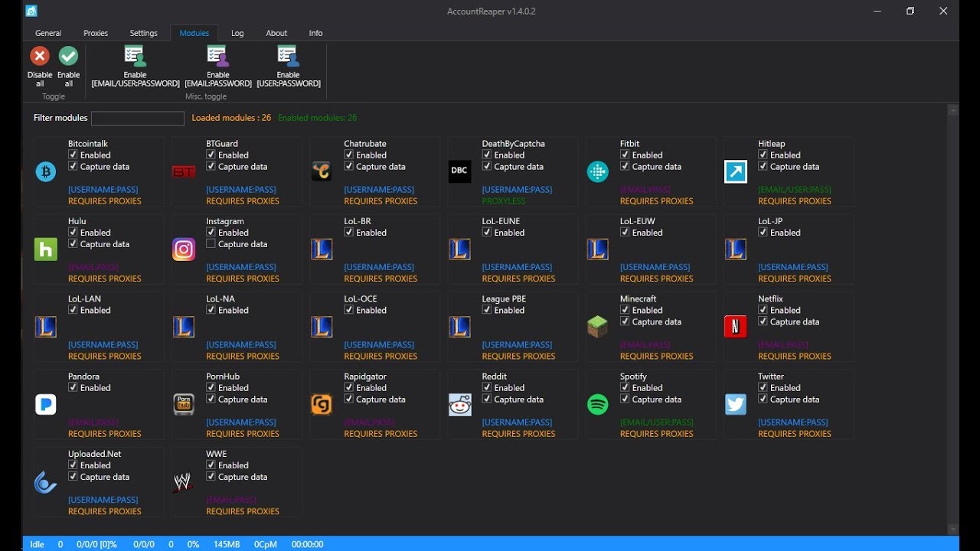Open the Info tab
980x551 pixels.
(315, 33)
